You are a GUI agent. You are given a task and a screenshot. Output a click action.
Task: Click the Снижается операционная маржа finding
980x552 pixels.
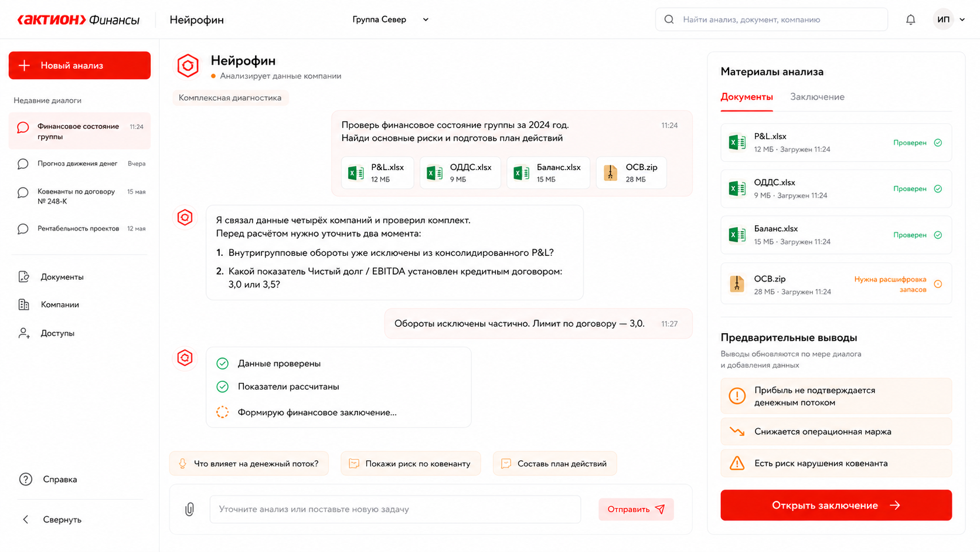click(x=836, y=432)
